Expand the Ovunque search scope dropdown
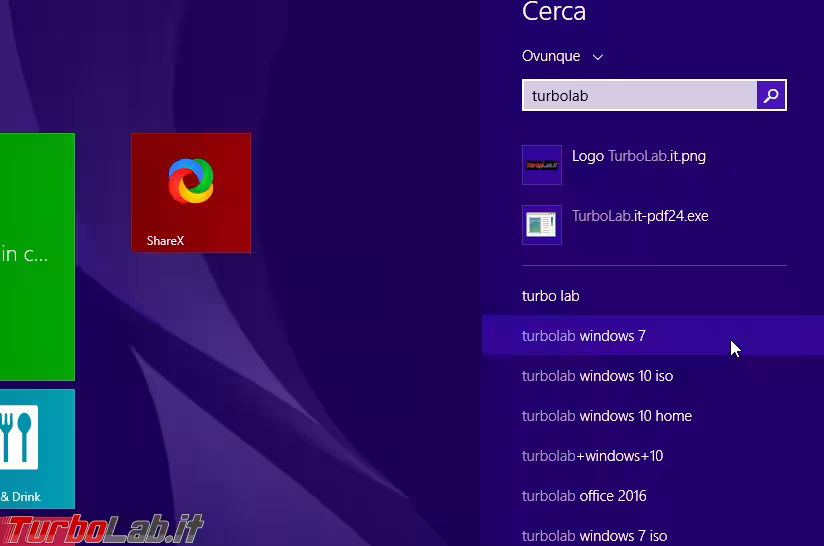The width and height of the screenshot is (824, 546). (562, 56)
